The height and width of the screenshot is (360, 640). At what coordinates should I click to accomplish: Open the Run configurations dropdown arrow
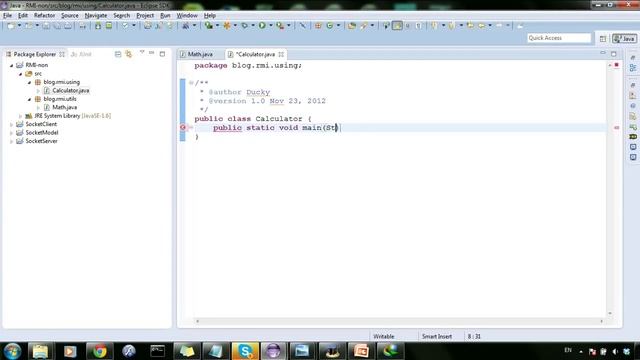pos(271,26)
